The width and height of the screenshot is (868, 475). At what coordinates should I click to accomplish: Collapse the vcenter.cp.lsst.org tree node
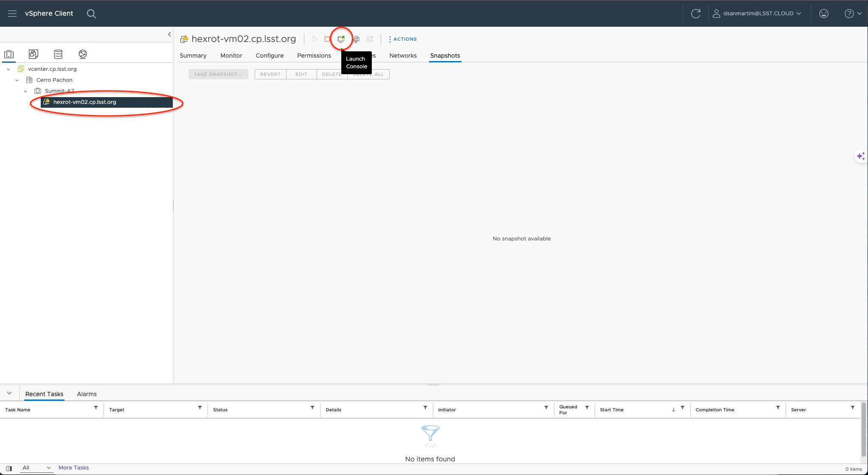8,69
